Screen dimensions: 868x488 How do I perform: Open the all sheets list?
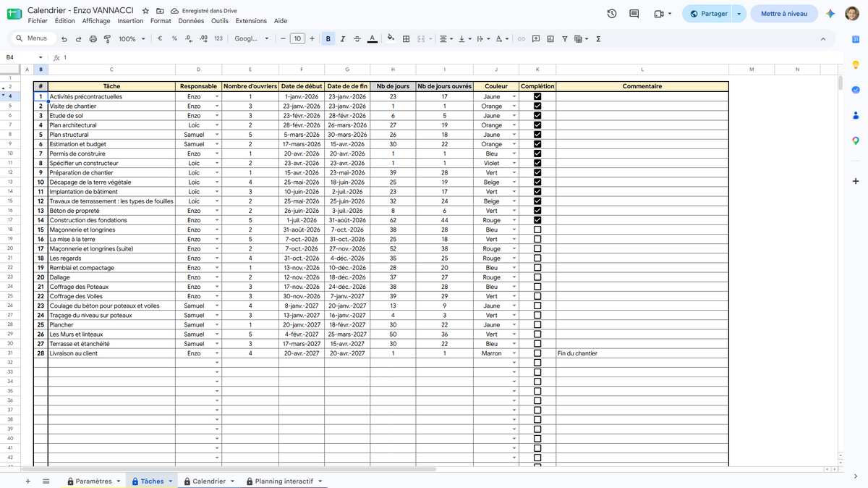tap(46, 481)
